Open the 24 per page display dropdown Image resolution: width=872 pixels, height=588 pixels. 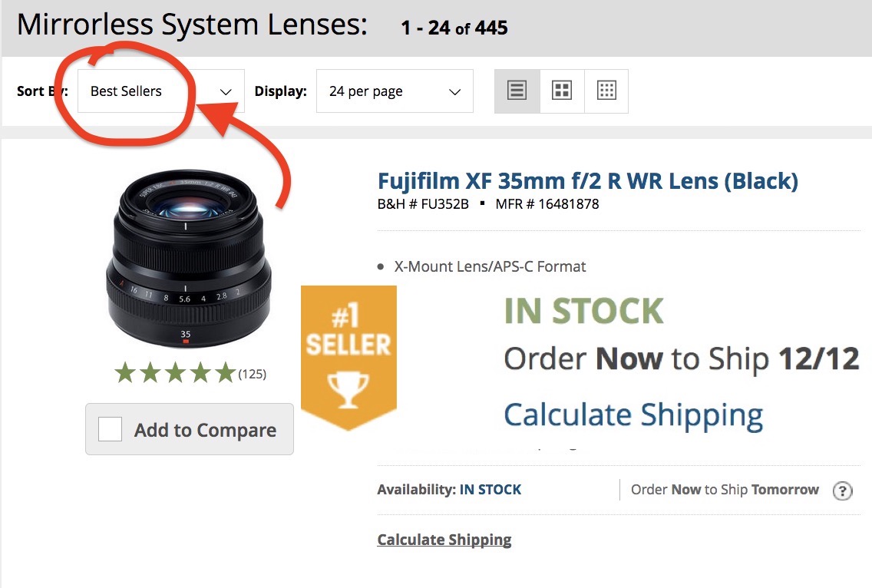pyautogui.click(x=395, y=91)
